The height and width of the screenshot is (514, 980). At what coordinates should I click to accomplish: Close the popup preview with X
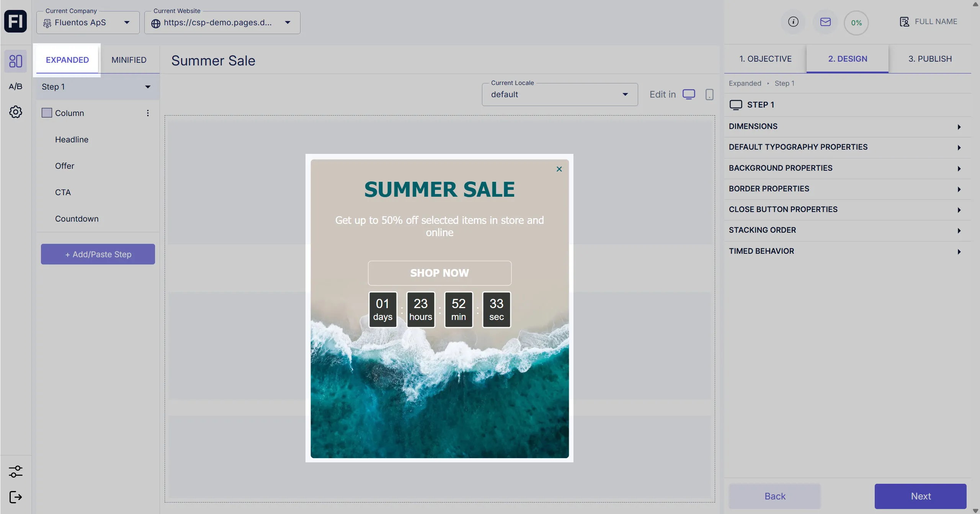coord(559,169)
